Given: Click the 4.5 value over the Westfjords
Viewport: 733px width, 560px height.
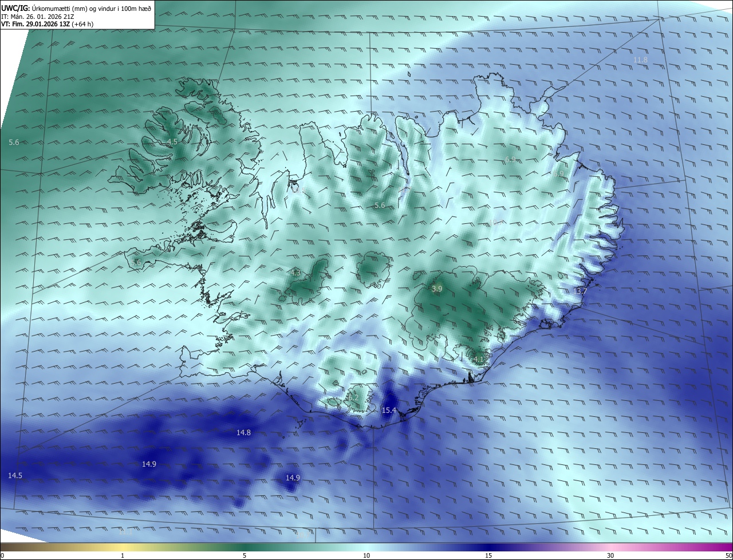Looking at the screenshot, I should pyautogui.click(x=172, y=141).
